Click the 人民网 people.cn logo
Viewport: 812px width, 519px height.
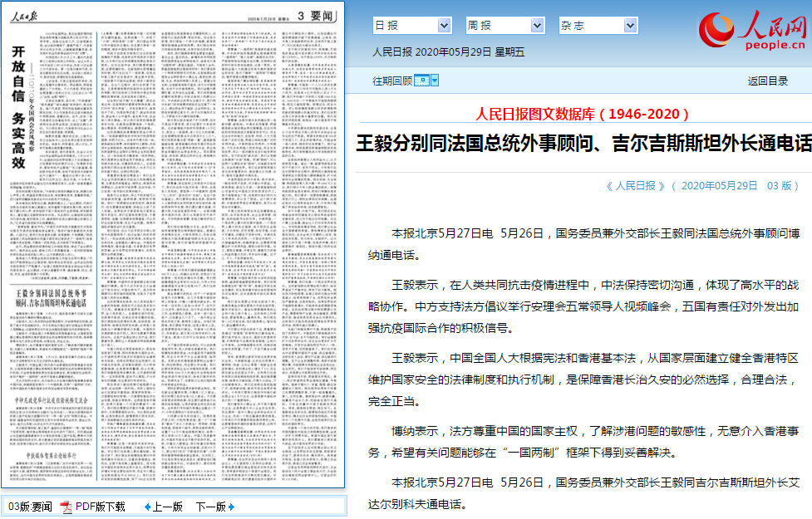pyautogui.click(x=752, y=30)
